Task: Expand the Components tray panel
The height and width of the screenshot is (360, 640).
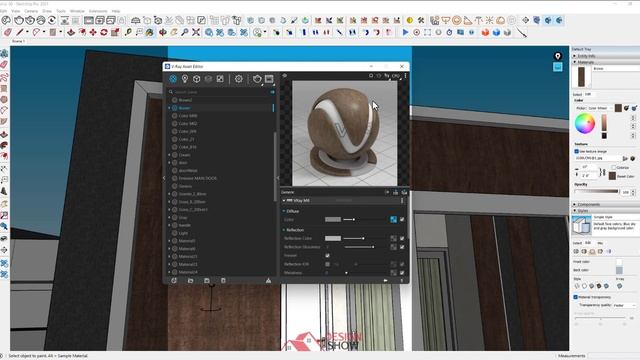Action: tap(575, 204)
